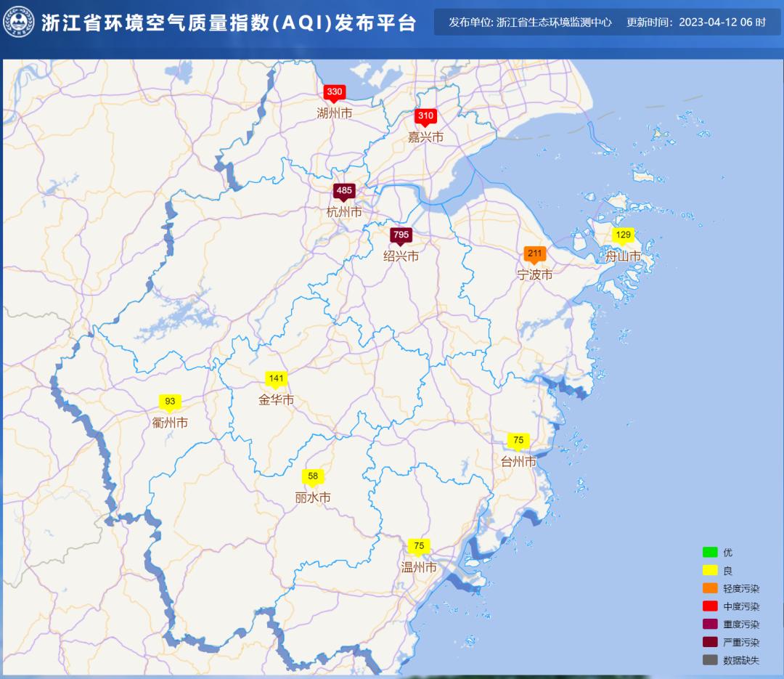This screenshot has width=784, height=679.
Task: Click the Wenzhou 75 AQI marker
Action: (419, 547)
